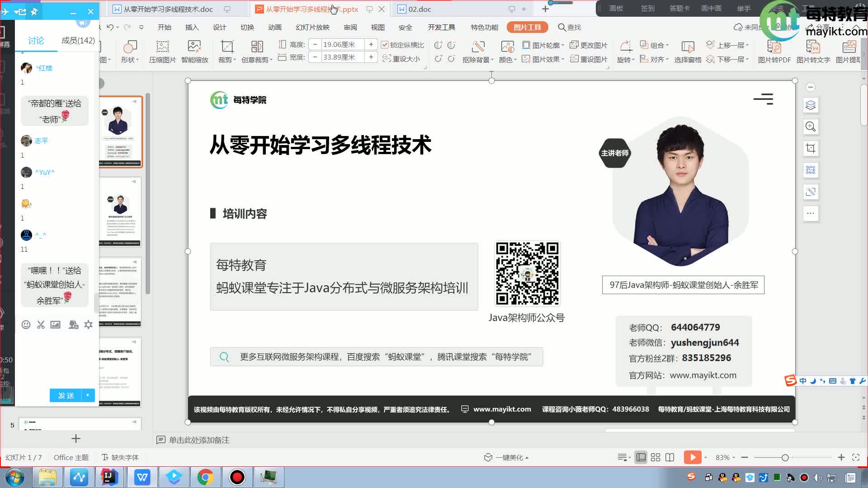Click the Missing Fonts (缺失字体) button
The image size is (868, 488).
pos(120,457)
